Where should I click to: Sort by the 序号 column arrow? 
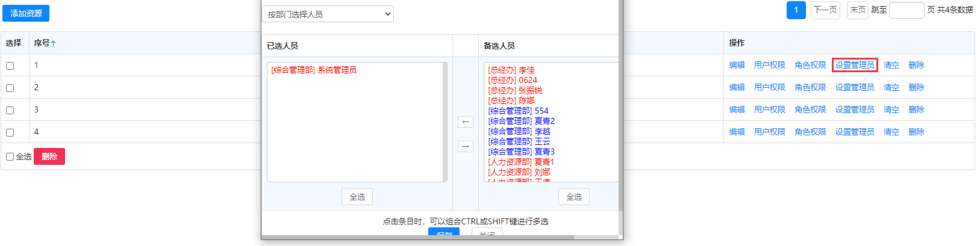(x=53, y=43)
